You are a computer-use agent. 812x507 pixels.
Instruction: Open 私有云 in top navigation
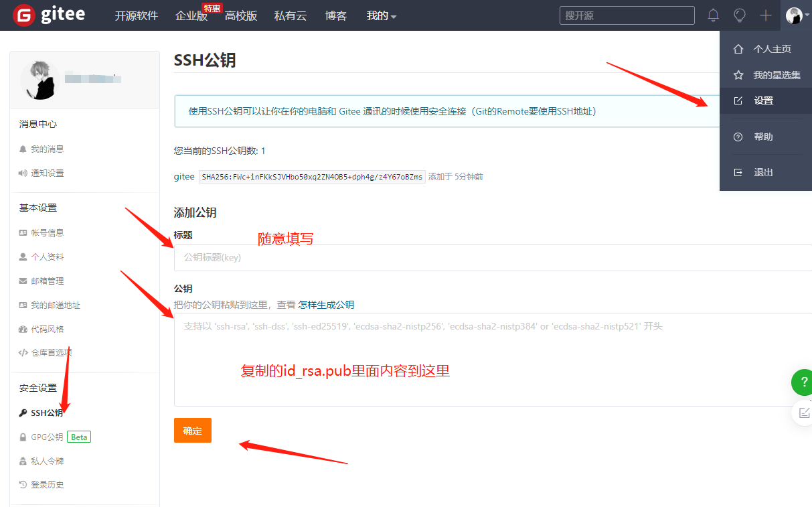tap(291, 15)
